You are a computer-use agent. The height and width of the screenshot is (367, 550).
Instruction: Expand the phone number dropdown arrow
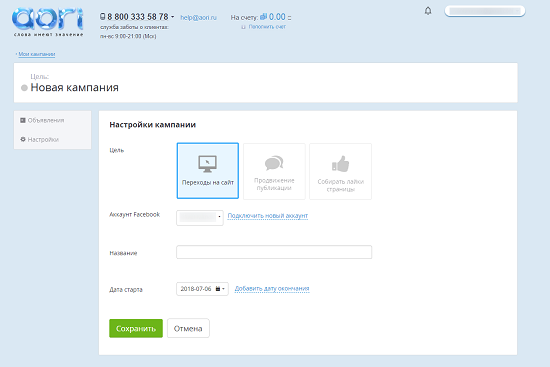point(173,16)
